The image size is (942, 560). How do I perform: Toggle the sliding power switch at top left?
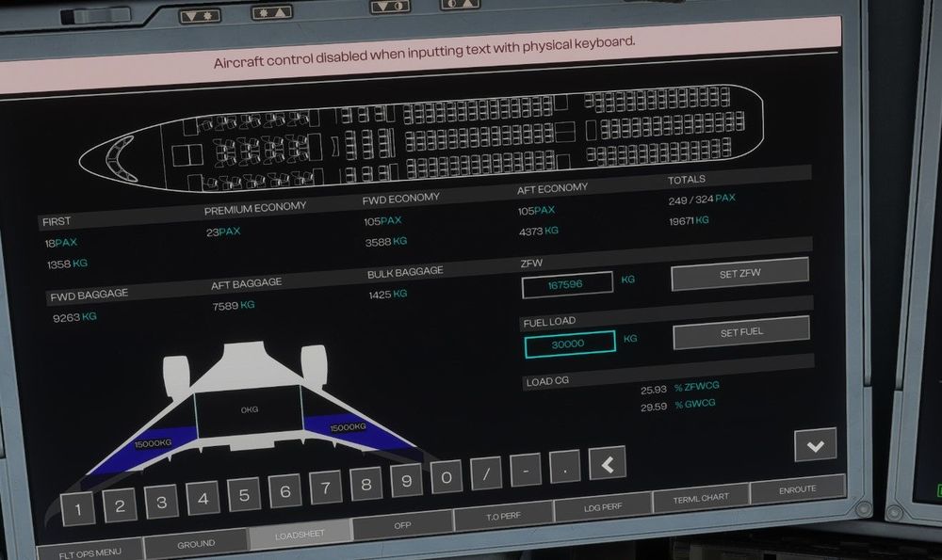(95, 16)
